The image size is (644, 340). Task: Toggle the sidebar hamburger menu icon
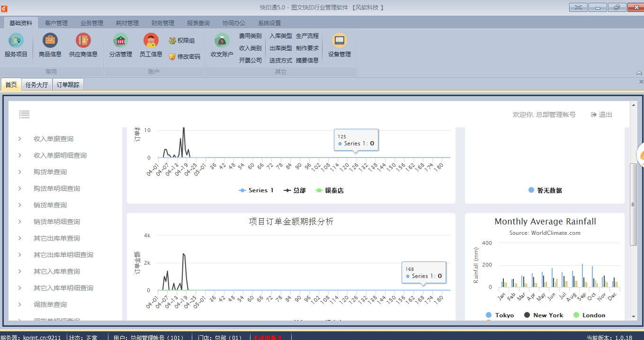coord(24,114)
